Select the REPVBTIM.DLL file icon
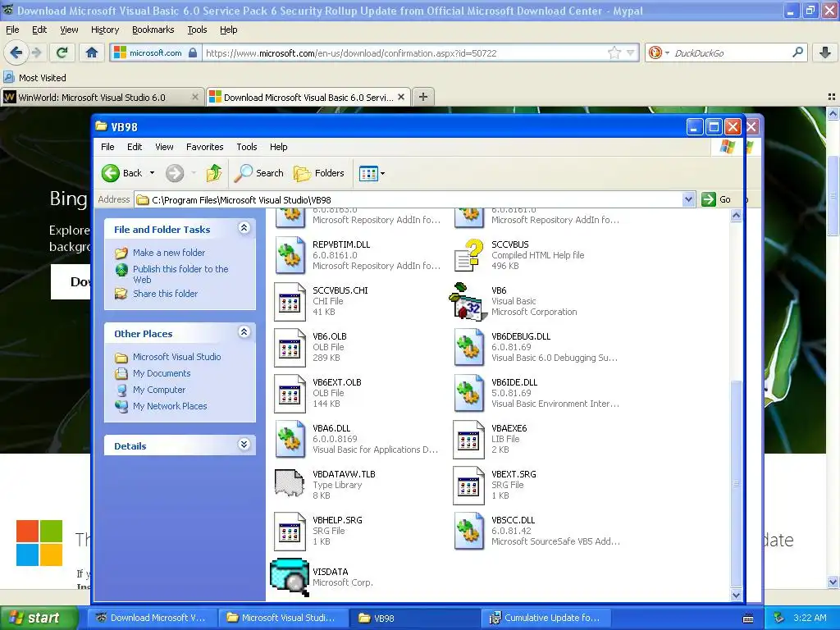The width and height of the screenshot is (840, 630). click(290, 255)
